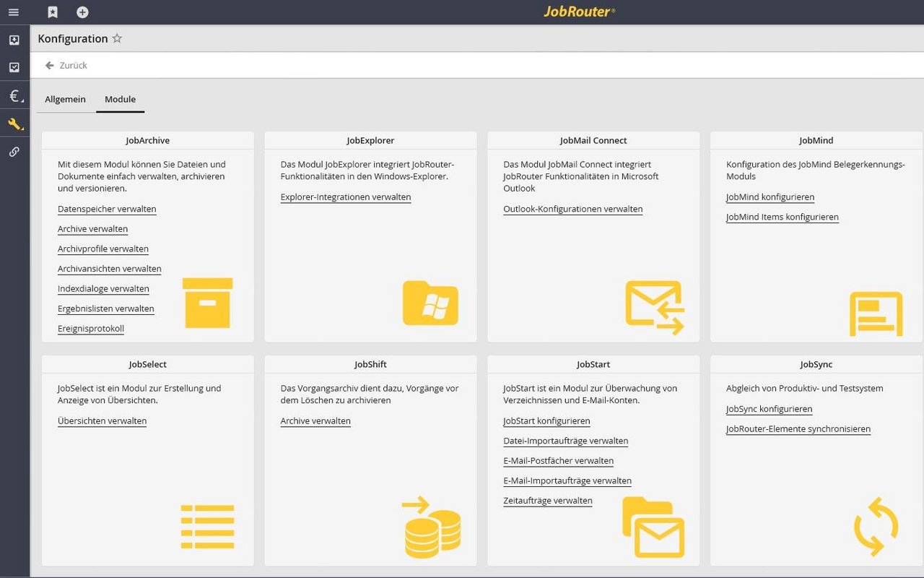Viewport: 924px width, 578px height.
Task: Select the tasks checkbox icon in sidebar
Action: (x=14, y=67)
